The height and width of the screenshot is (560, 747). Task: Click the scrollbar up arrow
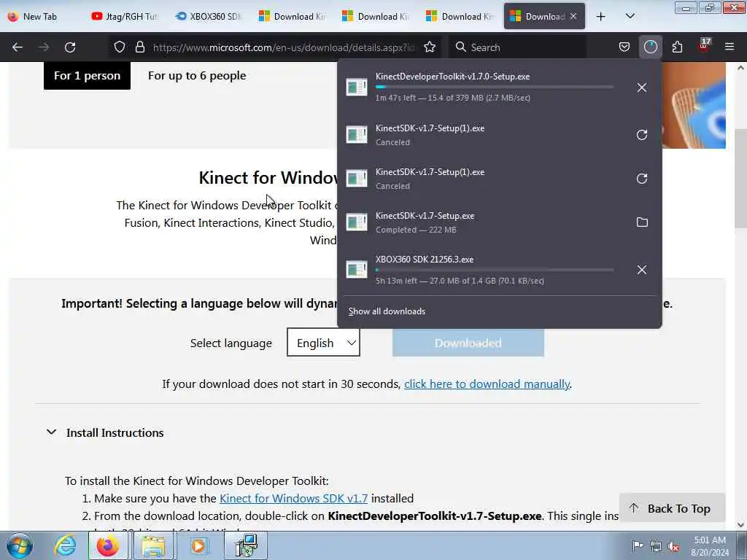pyautogui.click(x=740, y=68)
